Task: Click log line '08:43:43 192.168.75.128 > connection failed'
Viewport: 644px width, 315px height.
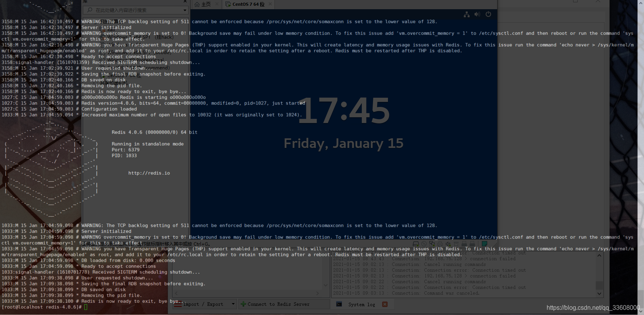Action: coord(424,259)
